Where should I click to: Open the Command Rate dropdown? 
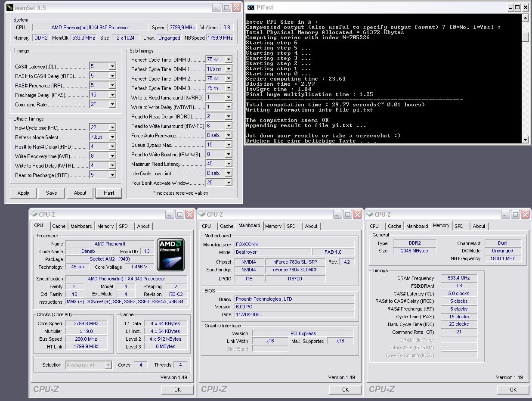(x=112, y=104)
